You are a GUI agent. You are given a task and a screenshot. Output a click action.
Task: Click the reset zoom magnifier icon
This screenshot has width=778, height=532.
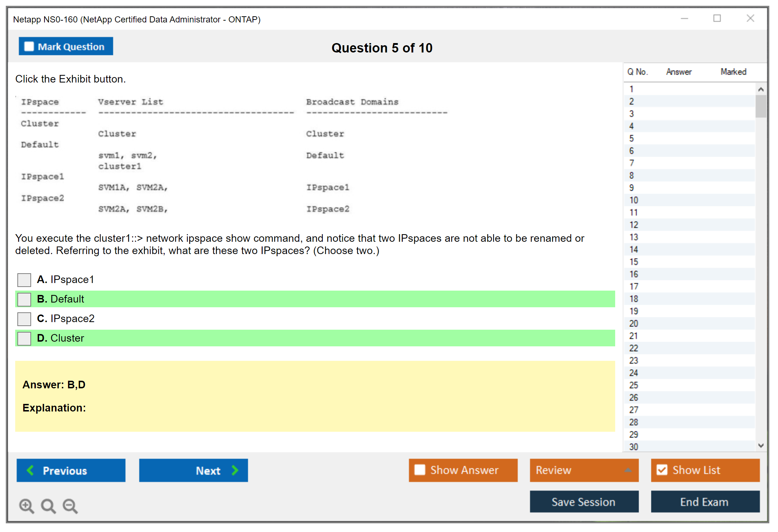click(x=48, y=506)
